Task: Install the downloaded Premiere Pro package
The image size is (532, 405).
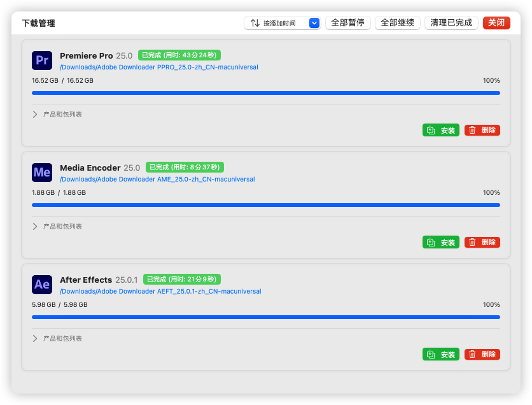Action: (440, 130)
